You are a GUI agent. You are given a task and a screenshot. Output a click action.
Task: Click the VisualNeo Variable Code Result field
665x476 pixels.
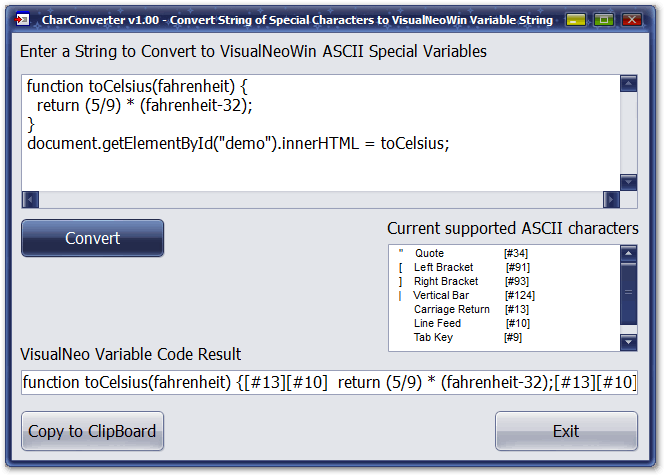click(329, 382)
